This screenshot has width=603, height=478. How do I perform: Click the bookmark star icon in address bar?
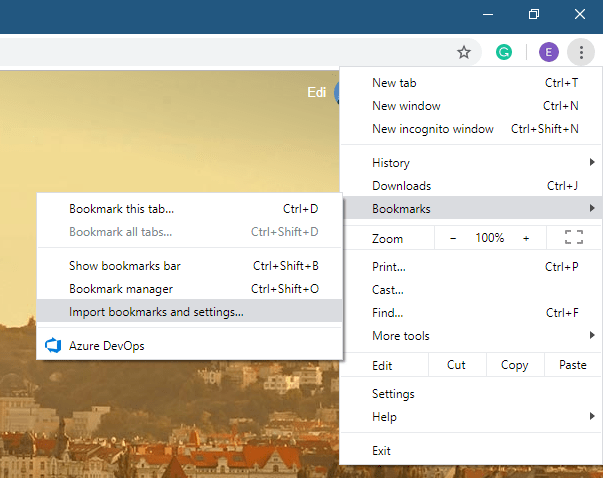[x=464, y=52]
